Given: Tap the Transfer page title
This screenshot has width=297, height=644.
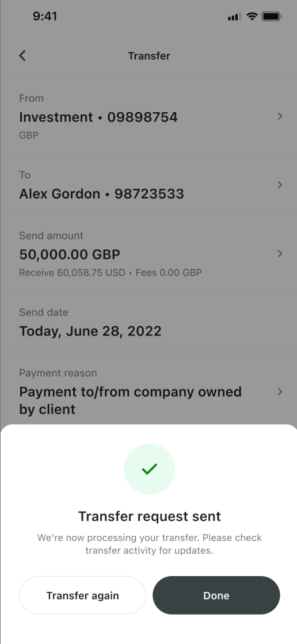Looking at the screenshot, I should (149, 56).
